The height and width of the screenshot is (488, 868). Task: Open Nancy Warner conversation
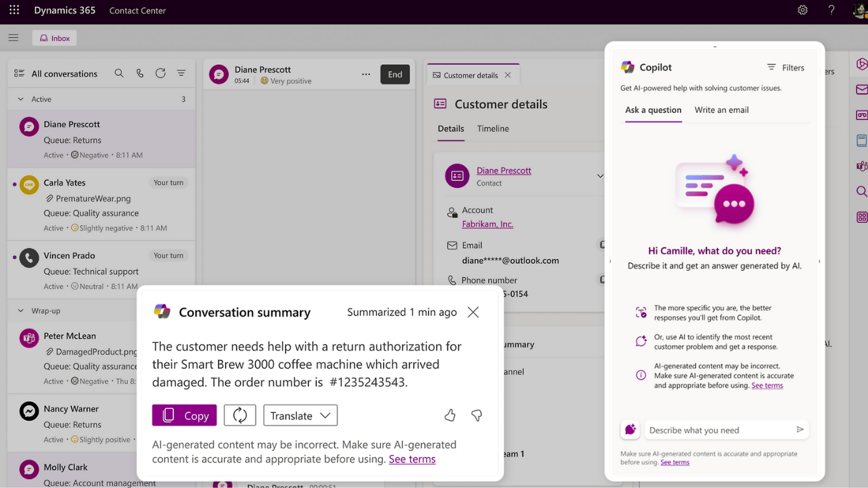[72, 423]
